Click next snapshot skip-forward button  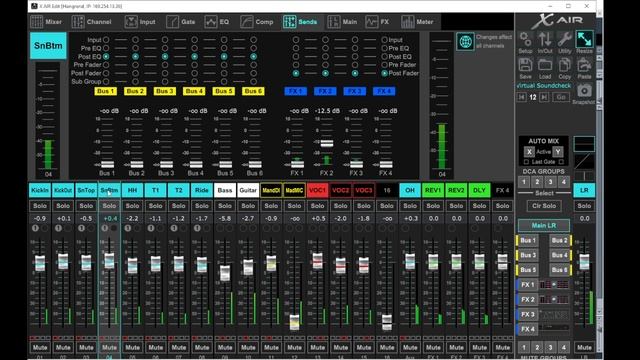point(544,97)
